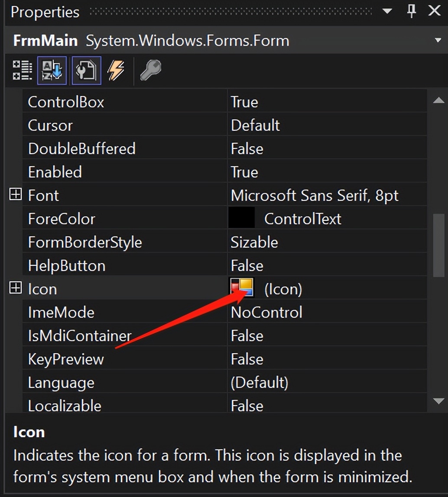Select the FormBorderStyle Sizable value

coord(254,242)
